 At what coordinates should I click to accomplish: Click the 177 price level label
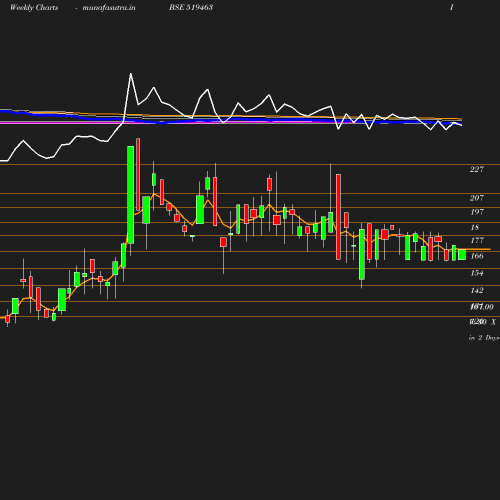pyautogui.click(x=477, y=240)
